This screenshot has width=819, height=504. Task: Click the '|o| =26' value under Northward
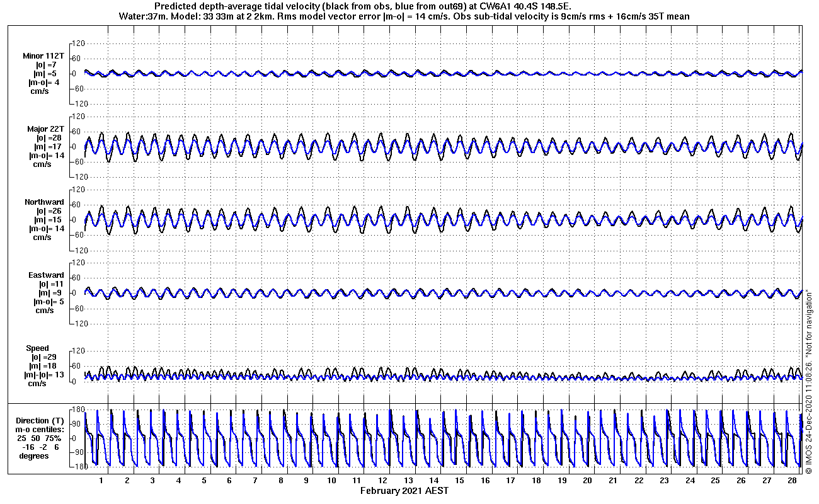click(49, 211)
